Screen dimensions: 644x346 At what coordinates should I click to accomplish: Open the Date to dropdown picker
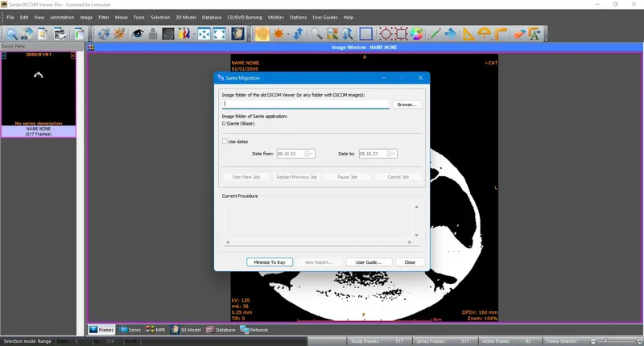point(393,154)
